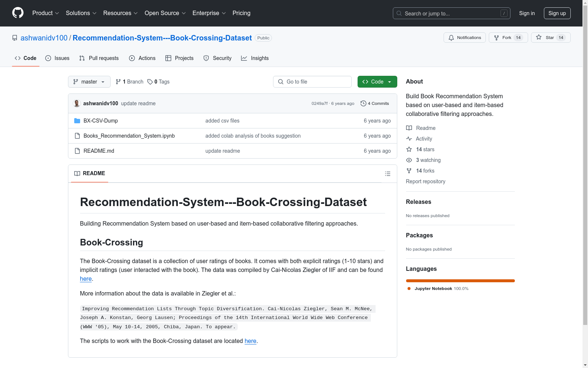588x368 pixels.
Task: Click the slash shortcut icon in search bar
Action: (504, 13)
